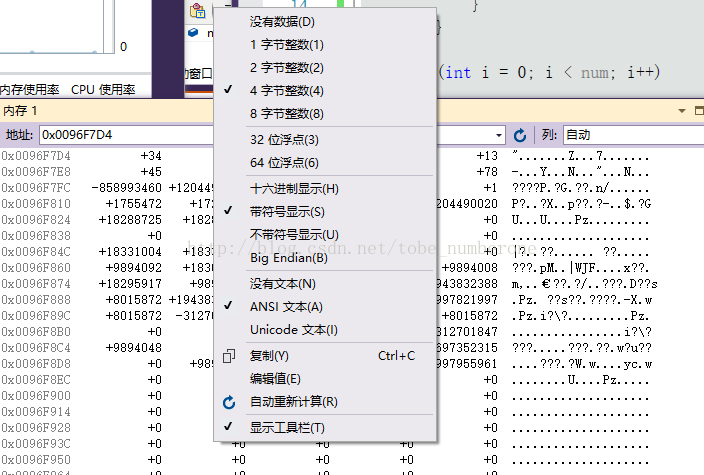Screen dimensions: 704x475
Task: Click the clipboard icon above the context menu
Action: coord(198,10)
